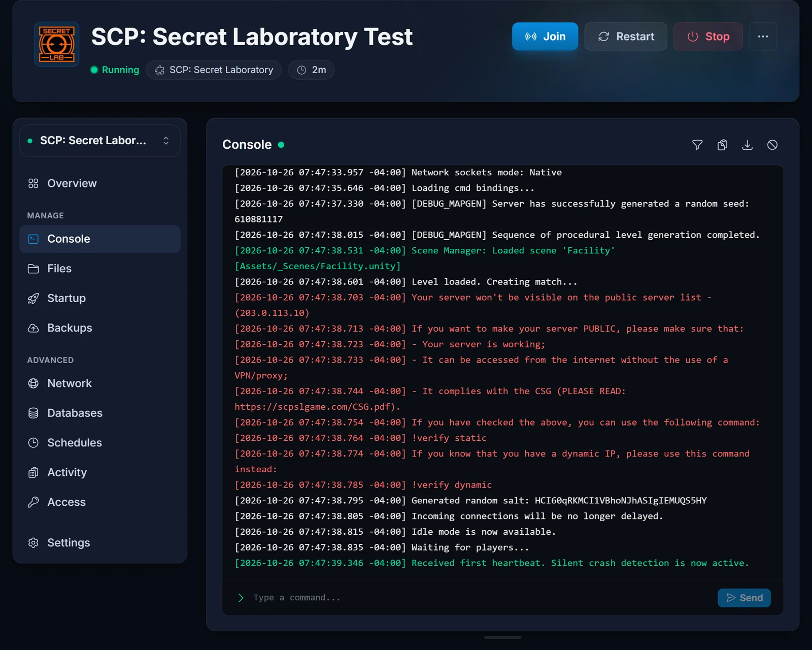
Task: Click 'Level loaded. Creating match...' line
Action: (x=406, y=282)
